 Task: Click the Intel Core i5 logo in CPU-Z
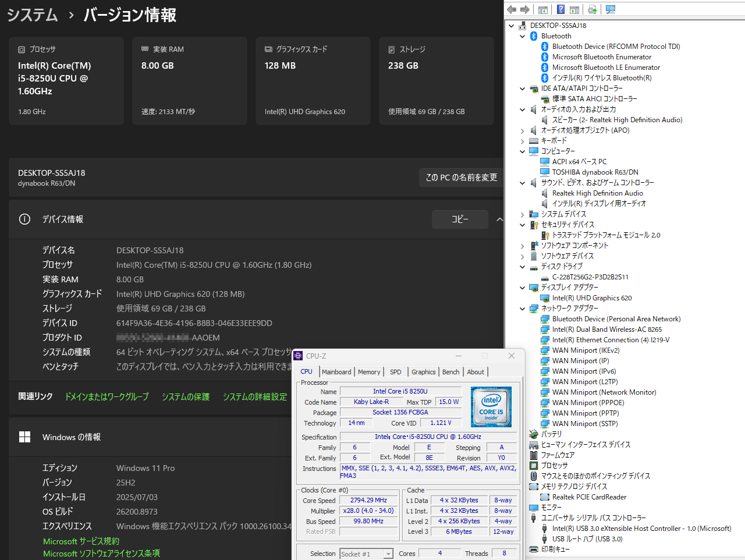[491, 406]
